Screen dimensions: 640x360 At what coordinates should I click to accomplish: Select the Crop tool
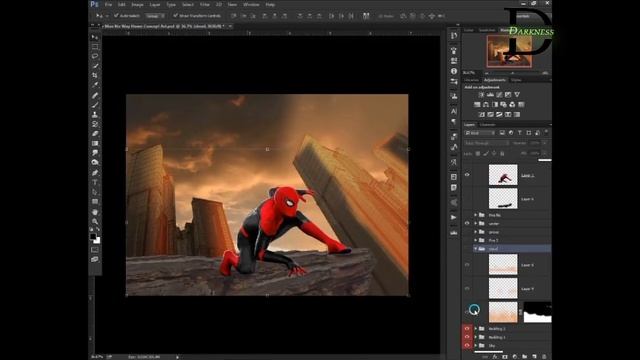click(95, 76)
